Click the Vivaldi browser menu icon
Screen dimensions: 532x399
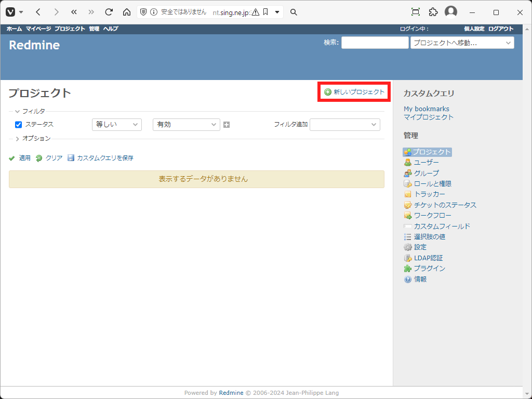point(10,12)
